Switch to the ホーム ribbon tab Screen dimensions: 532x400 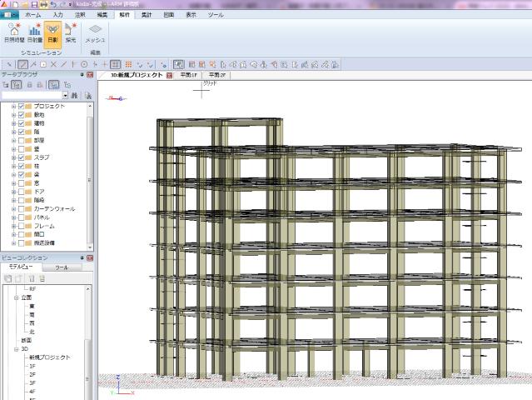[x=32, y=15]
